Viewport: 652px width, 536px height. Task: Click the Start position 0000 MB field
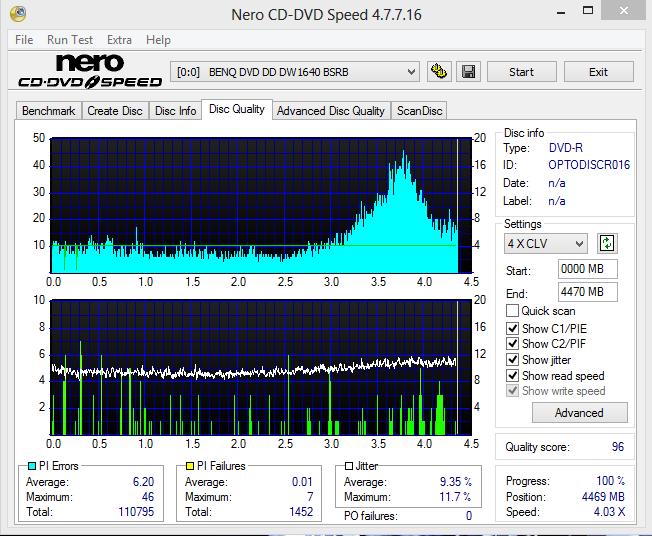pyautogui.click(x=588, y=269)
